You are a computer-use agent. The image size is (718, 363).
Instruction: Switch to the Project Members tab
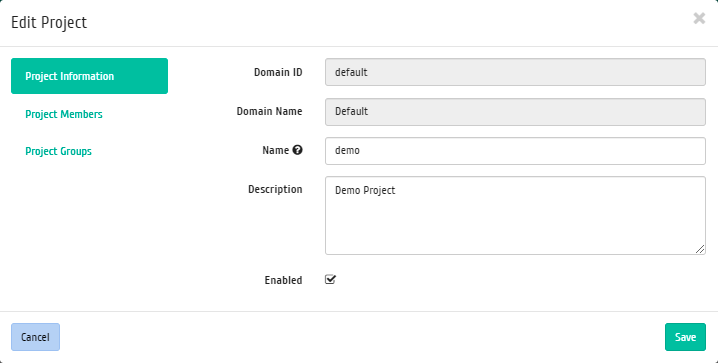64,114
